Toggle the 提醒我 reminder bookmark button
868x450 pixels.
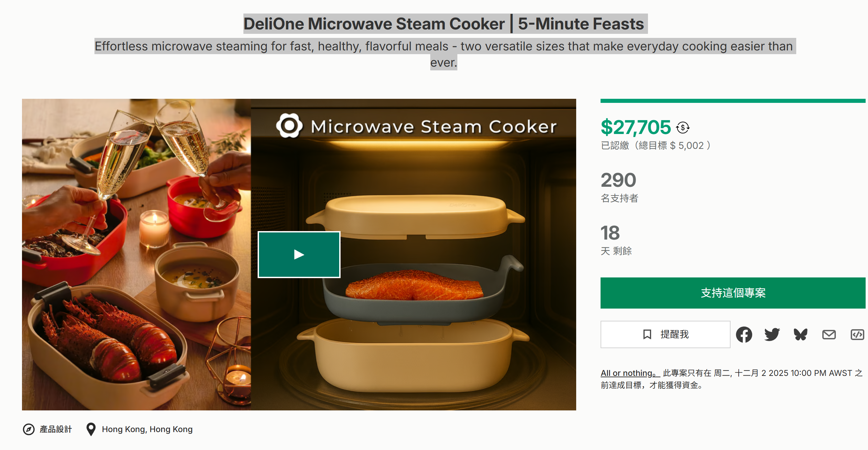(x=665, y=335)
